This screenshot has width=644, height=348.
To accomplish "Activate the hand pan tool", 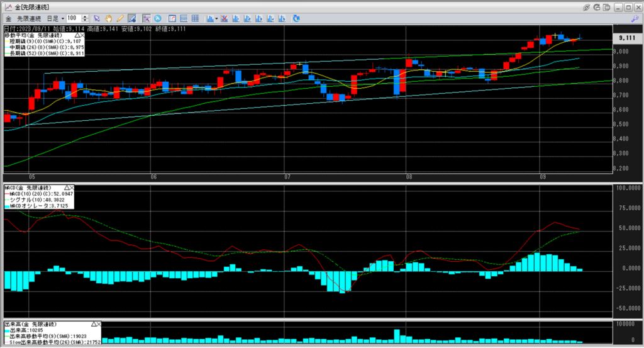I will [x=108, y=18].
